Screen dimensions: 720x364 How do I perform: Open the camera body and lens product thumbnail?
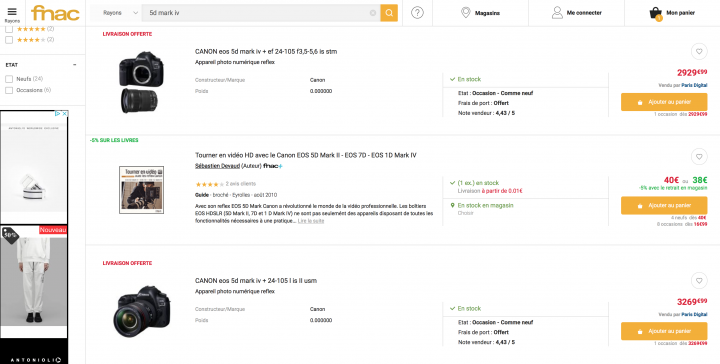pos(141,81)
